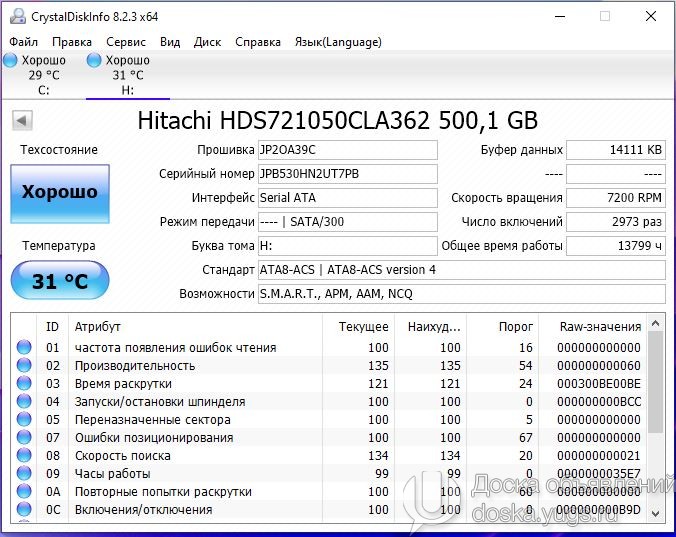Click the Буква тома field H:
The width and height of the screenshot is (676, 537).
pos(347,246)
